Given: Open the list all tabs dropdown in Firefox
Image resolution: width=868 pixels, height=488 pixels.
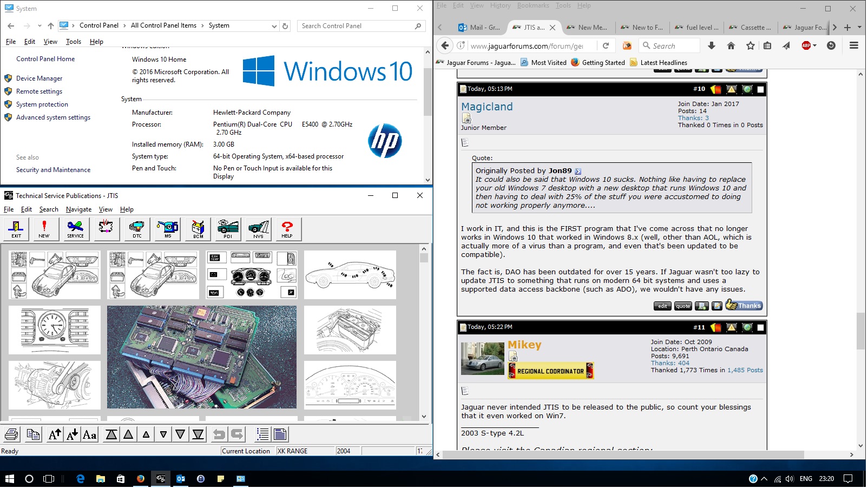Looking at the screenshot, I should pos(859,27).
